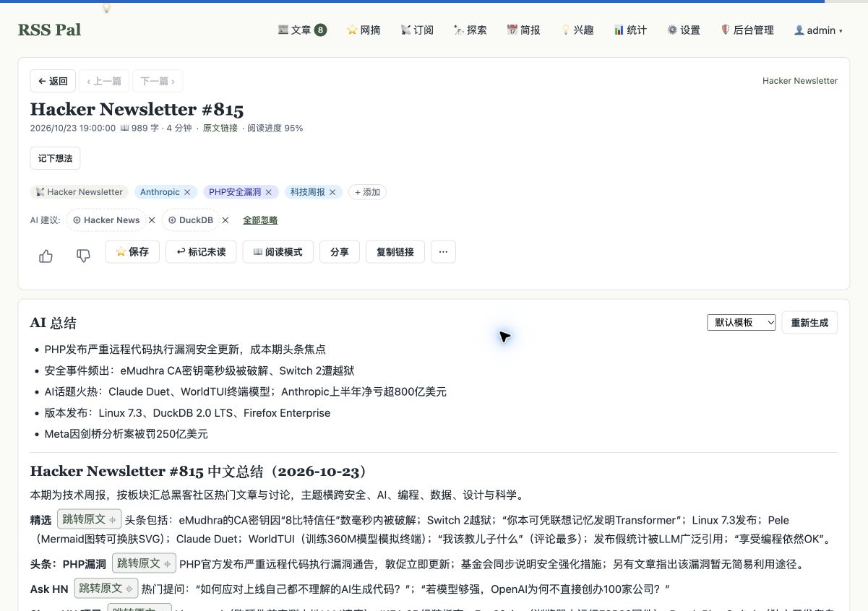
Task: Remove the PHP安全漏洞 tag
Action: pyautogui.click(x=268, y=192)
